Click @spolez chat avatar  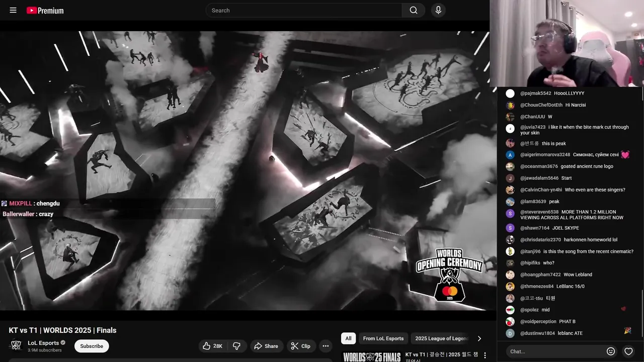(x=510, y=310)
